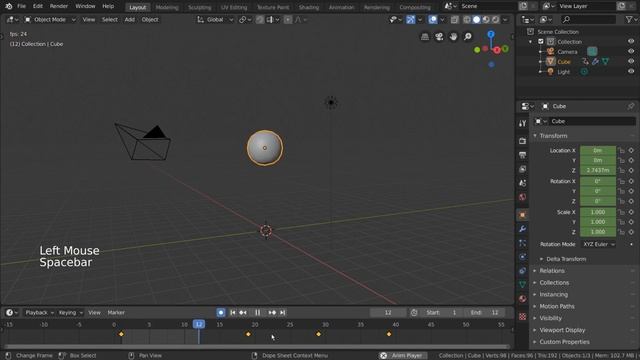Viewport: 640px width, 360px height.
Task: Open the Render menu
Action: (x=59, y=6)
